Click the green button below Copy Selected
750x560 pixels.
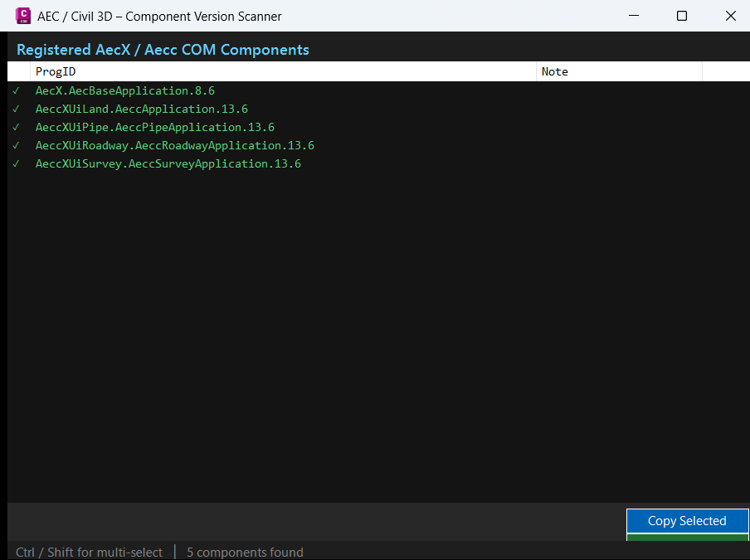[x=687, y=538]
